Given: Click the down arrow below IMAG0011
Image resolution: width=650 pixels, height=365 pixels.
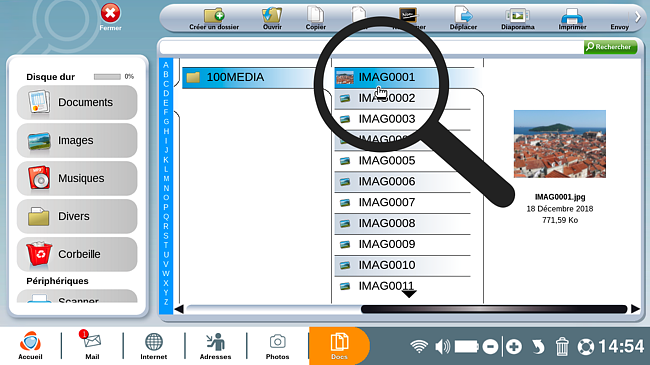Looking at the screenshot, I should point(409,294).
